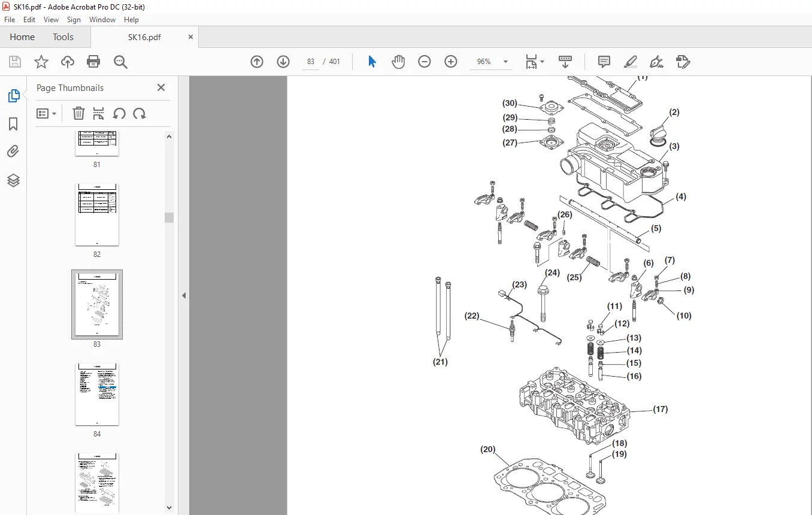Screen dimensions: 812x515
Task: Click part label (4) in diagram
Action: pos(681,196)
